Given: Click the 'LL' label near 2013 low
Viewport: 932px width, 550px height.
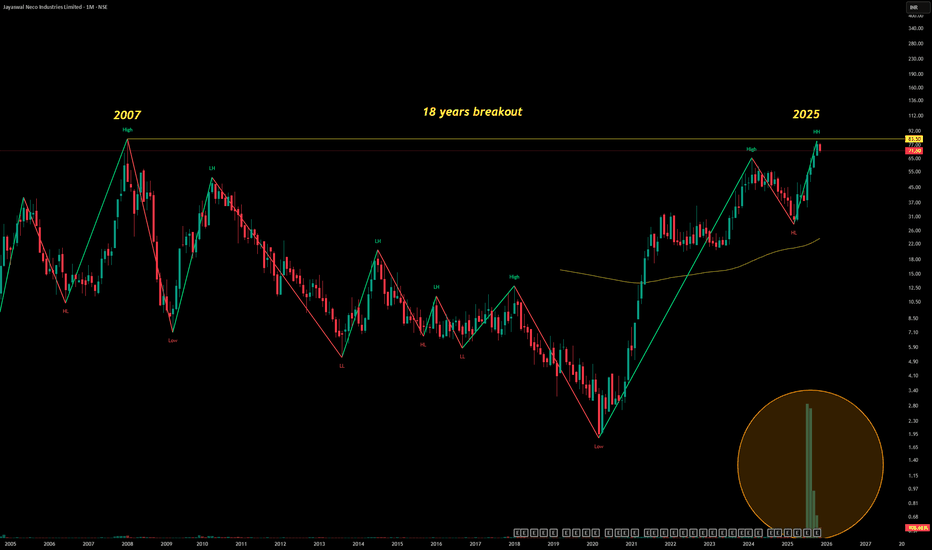Looking at the screenshot, I should click(x=342, y=366).
